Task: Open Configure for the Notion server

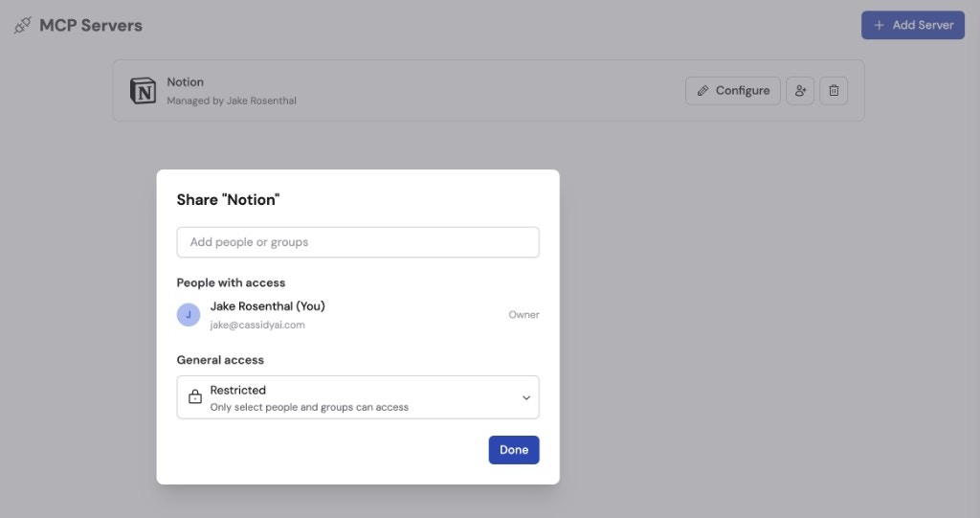Action: [x=732, y=91]
